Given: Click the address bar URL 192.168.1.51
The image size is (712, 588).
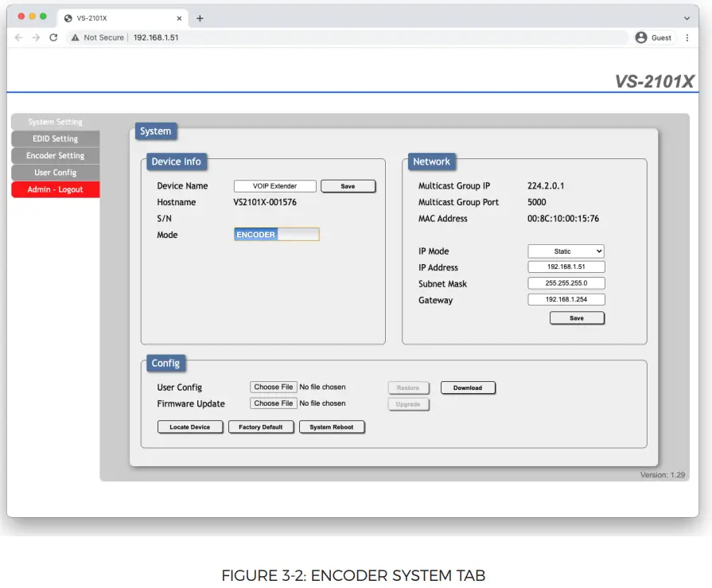Looking at the screenshot, I should pyautogui.click(x=156, y=37).
